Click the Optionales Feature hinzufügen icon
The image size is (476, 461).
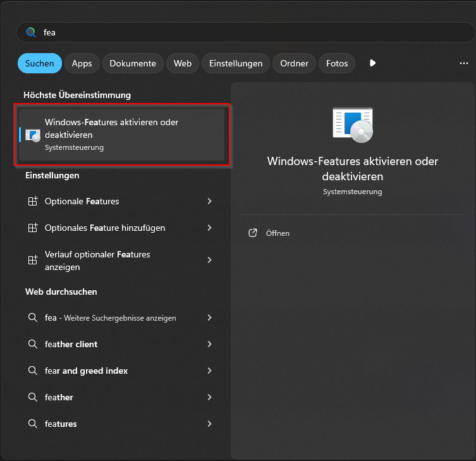33,228
